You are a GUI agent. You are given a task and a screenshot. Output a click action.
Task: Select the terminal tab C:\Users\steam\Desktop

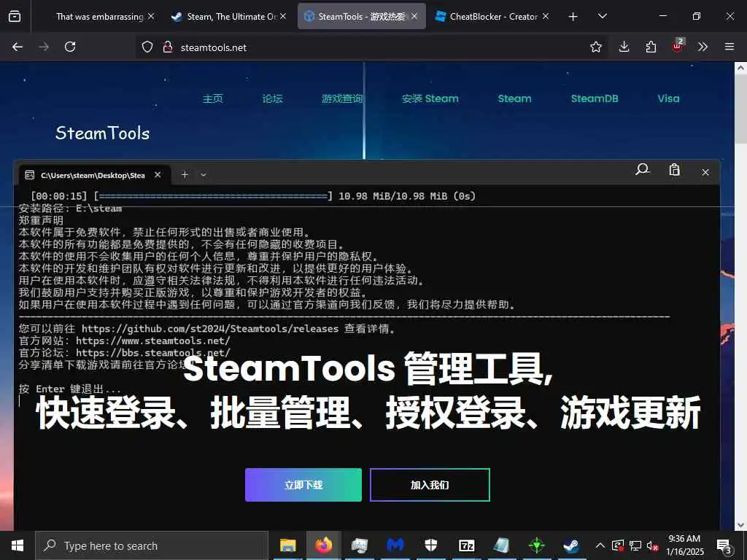[x=93, y=175]
